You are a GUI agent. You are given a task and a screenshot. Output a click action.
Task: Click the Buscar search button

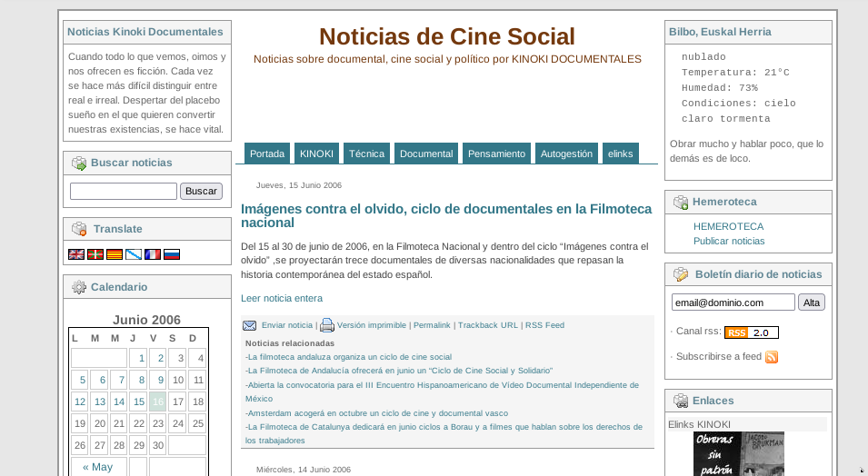point(201,191)
